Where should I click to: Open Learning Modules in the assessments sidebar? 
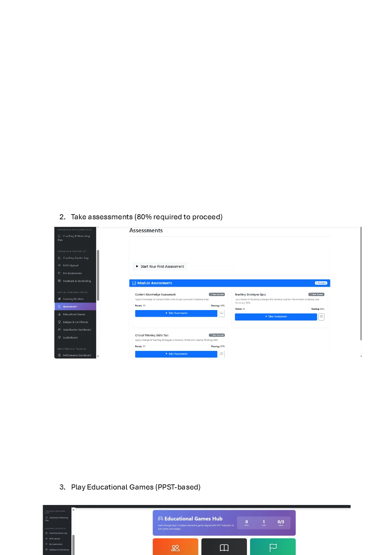click(x=73, y=299)
